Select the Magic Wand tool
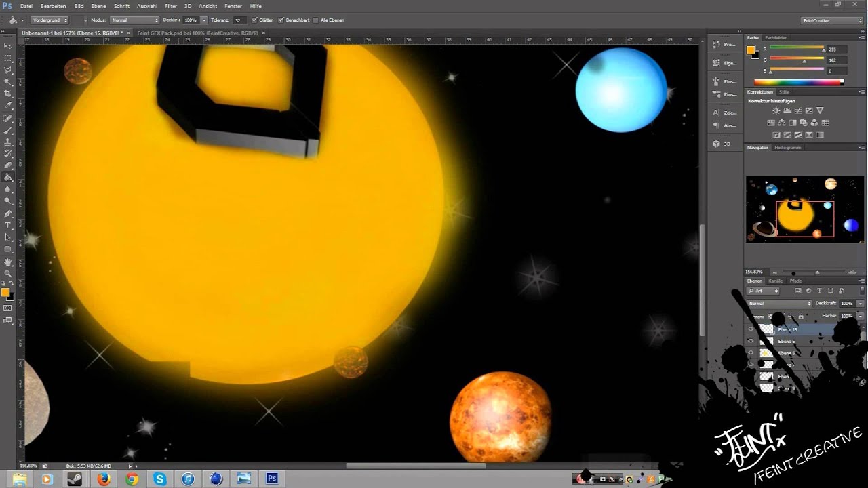 [8, 81]
